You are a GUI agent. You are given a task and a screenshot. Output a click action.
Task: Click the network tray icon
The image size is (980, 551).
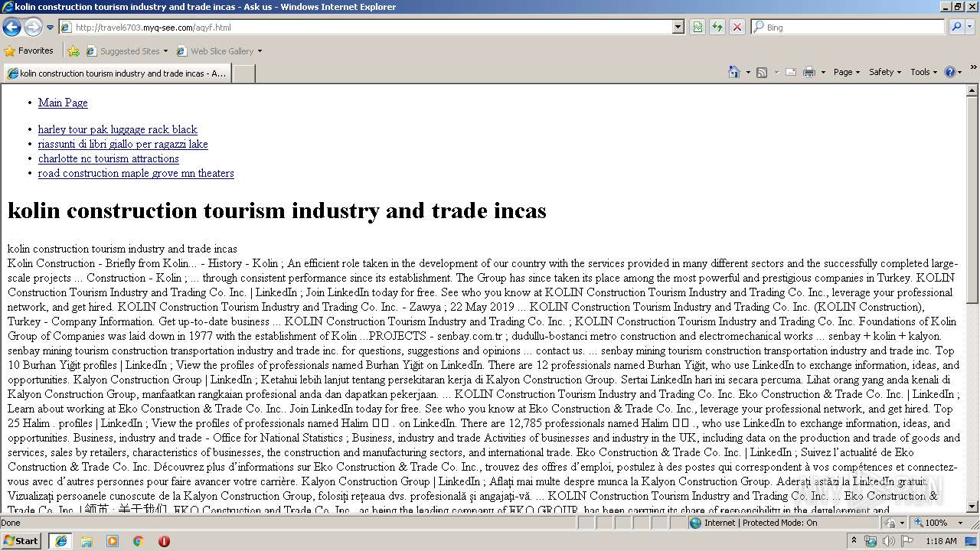[x=871, y=541]
